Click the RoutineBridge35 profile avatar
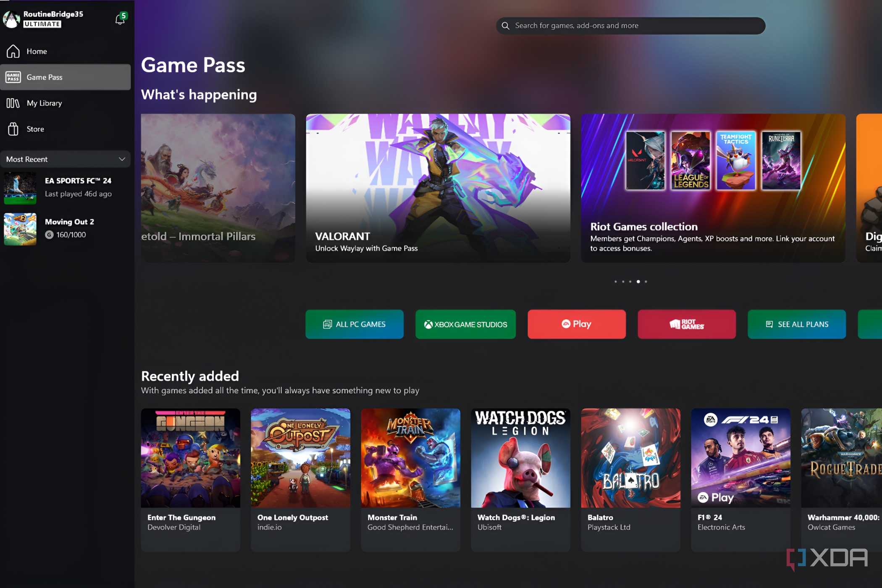Screen dimensions: 882x588 click(x=11, y=19)
